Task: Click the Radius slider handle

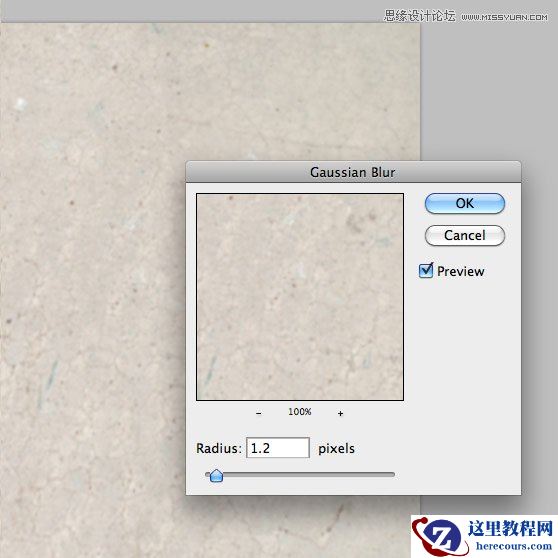Action: pos(216,475)
